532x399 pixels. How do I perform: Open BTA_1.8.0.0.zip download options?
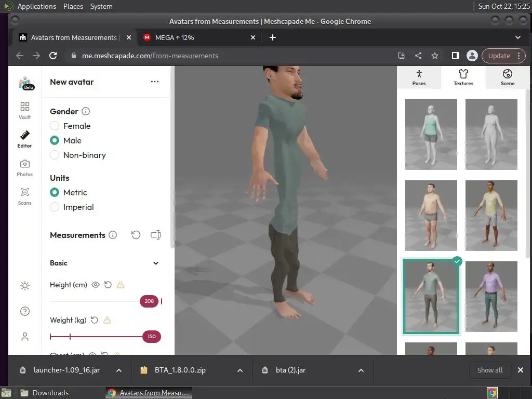(x=240, y=370)
